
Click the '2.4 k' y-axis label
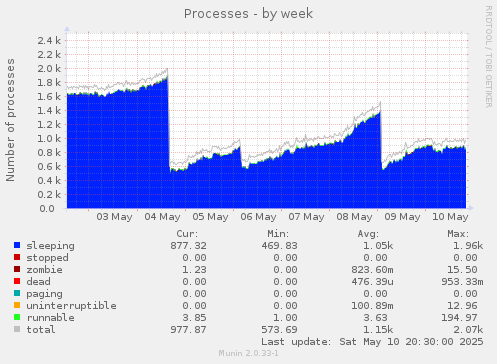click(49, 41)
